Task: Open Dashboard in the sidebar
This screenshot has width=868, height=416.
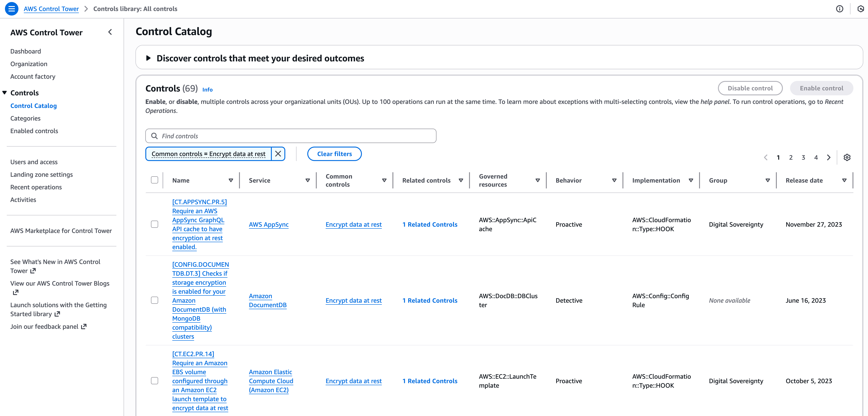Action: 26,51
